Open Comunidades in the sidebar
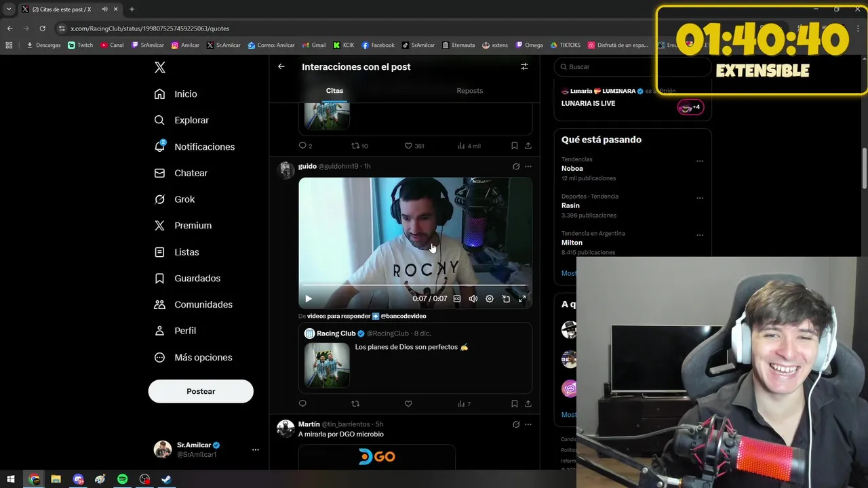This screenshot has height=488, width=868. point(193,304)
